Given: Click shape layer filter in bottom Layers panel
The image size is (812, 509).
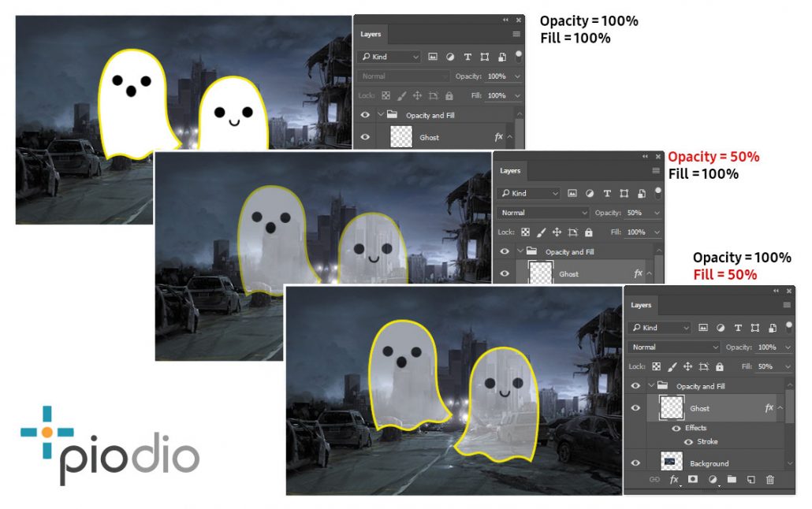Looking at the screenshot, I should pyautogui.click(x=755, y=327).
